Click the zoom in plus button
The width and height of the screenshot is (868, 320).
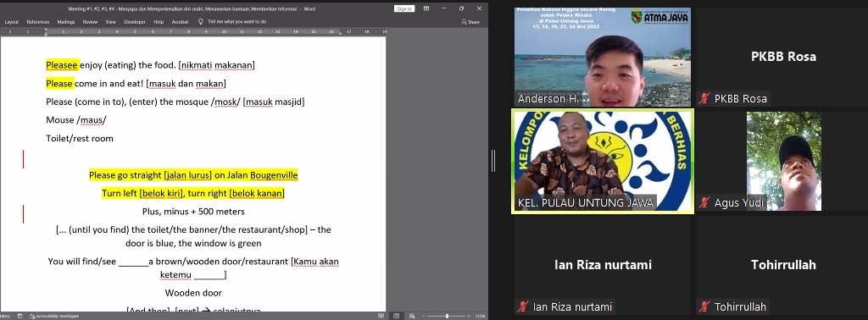tap(467, 316)
